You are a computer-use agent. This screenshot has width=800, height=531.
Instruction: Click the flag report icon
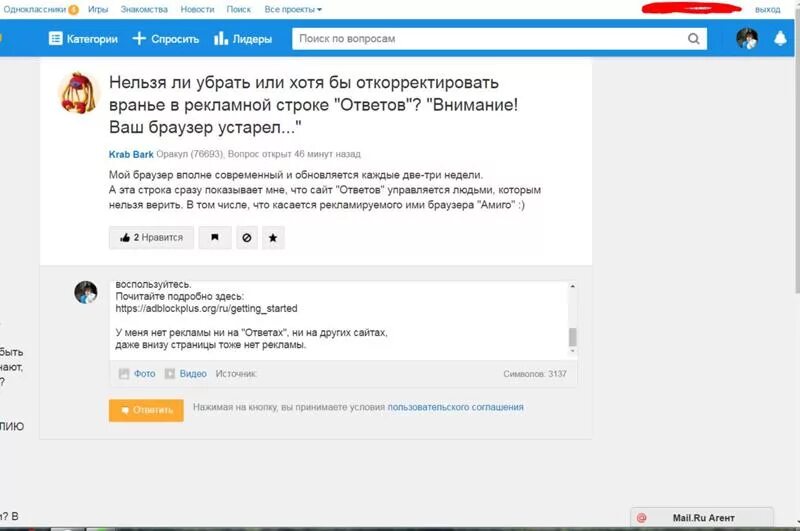click(215, 238)
